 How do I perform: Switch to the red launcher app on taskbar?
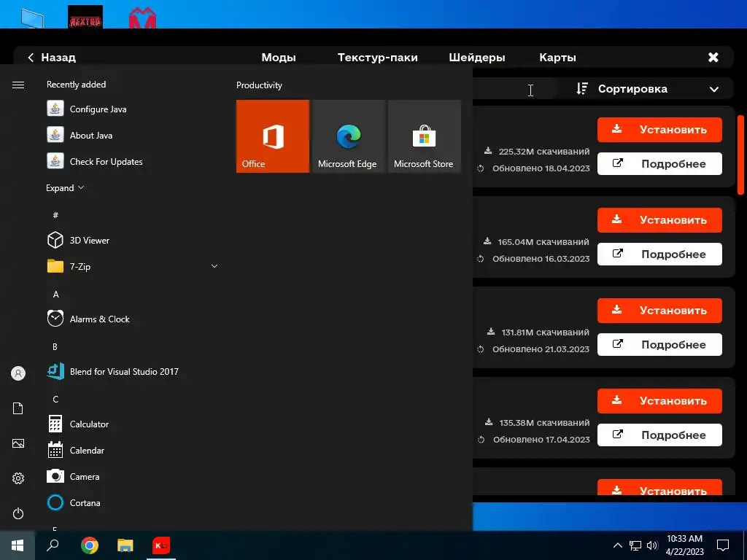pos(161,545)
